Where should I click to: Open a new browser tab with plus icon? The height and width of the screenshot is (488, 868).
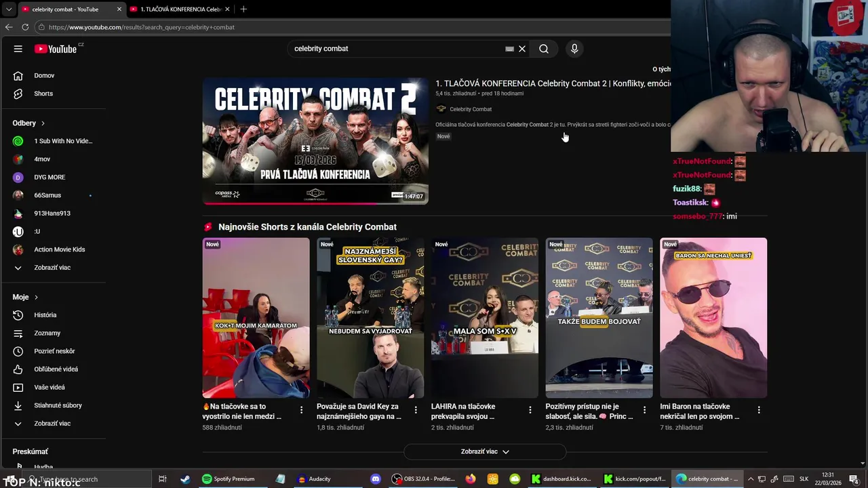pyautogui.click(x=243, y=9)
